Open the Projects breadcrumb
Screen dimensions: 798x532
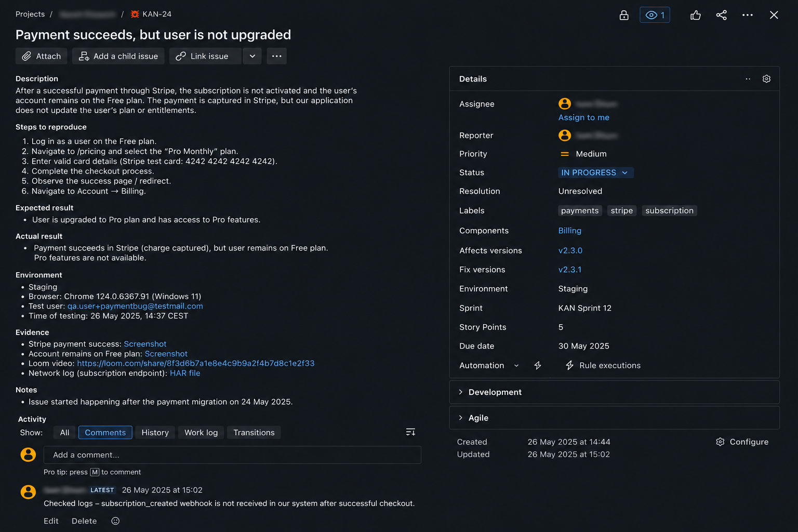coord(30,14)
